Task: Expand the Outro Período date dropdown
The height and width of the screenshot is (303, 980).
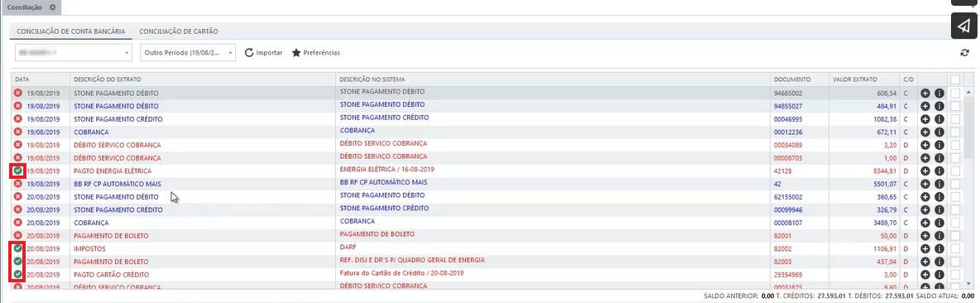Action: (188, 53)
